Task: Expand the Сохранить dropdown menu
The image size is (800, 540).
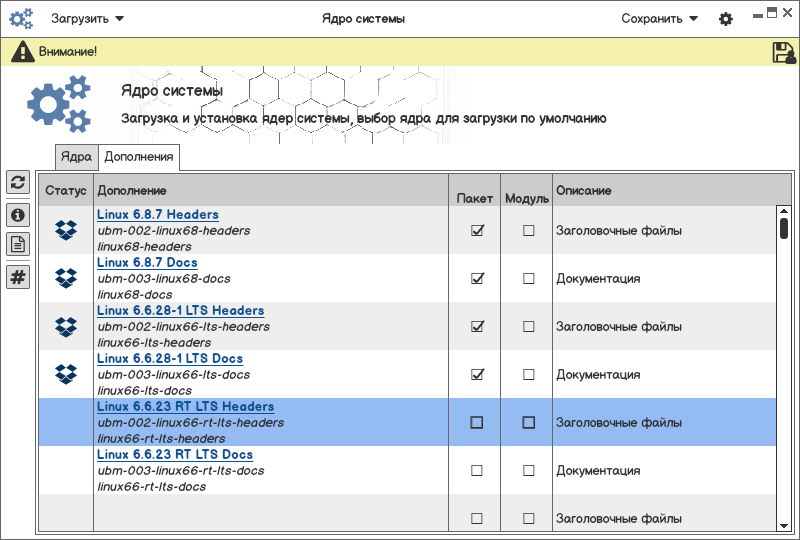Action: (x=659, y=19)
